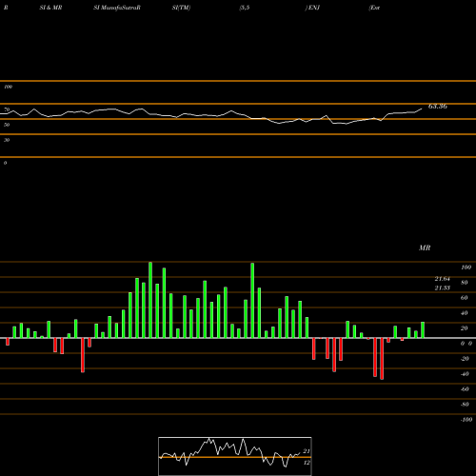Viewport: 476px width, 476px height.
Task: Click the MR panel title label
Action: (x=425, y=248)
